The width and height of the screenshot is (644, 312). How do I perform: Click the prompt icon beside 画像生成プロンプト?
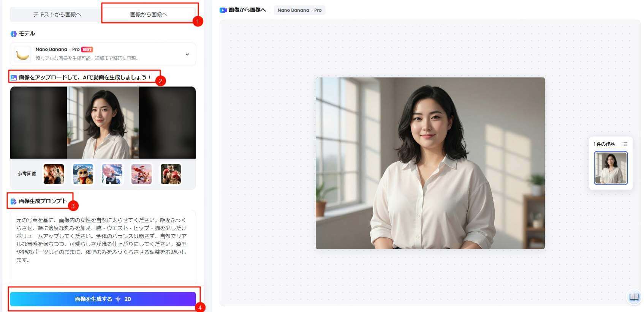pos(14,202)
